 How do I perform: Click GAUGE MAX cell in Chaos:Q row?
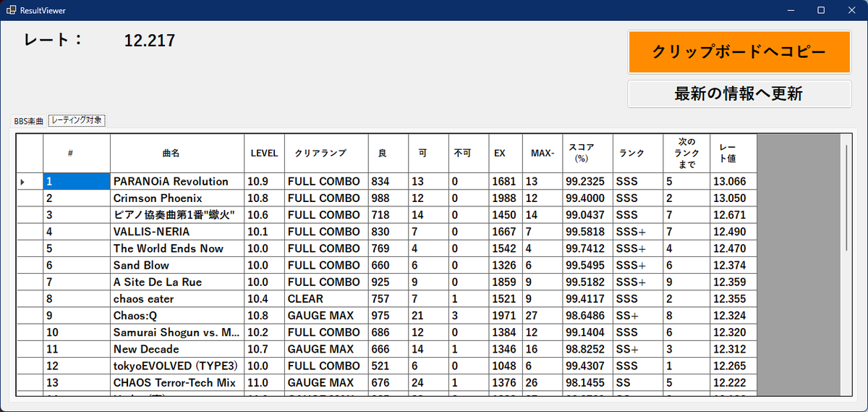click(x=326, y=316)
